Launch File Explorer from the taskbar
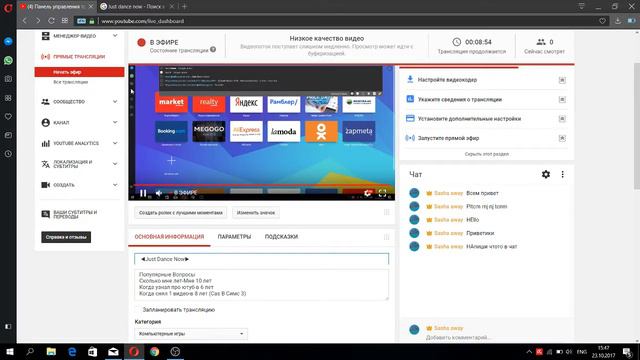 click(x=51, y=351)
